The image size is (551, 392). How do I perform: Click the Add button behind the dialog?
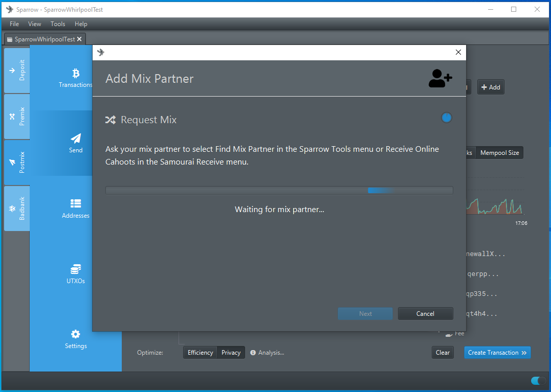(x=491, y=87)
